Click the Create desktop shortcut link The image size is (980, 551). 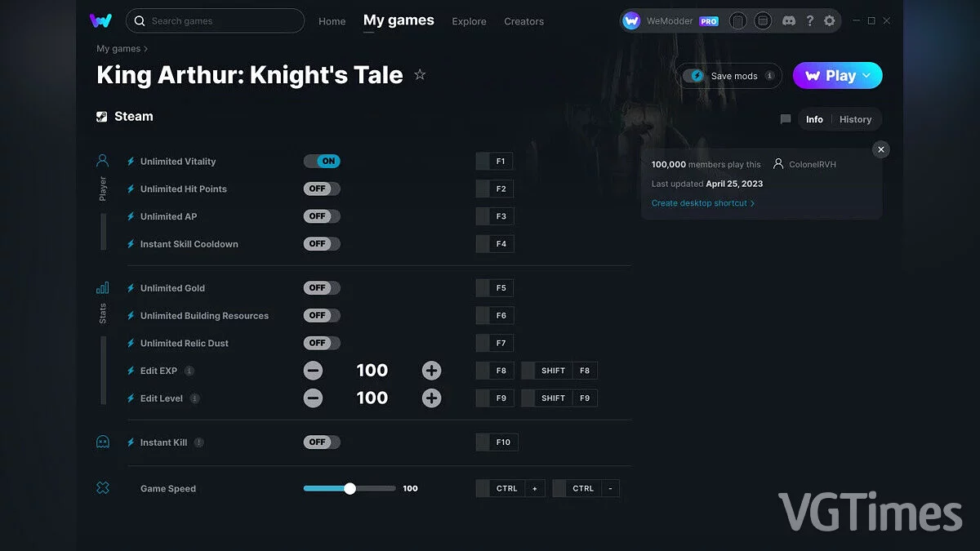pyautogui.click(x=700, y=202)
